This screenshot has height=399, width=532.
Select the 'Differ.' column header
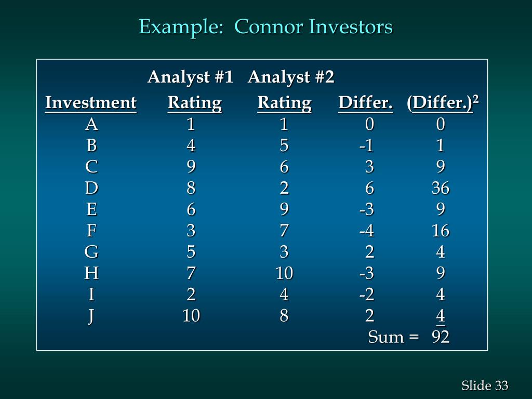click(x=365, y=103)
